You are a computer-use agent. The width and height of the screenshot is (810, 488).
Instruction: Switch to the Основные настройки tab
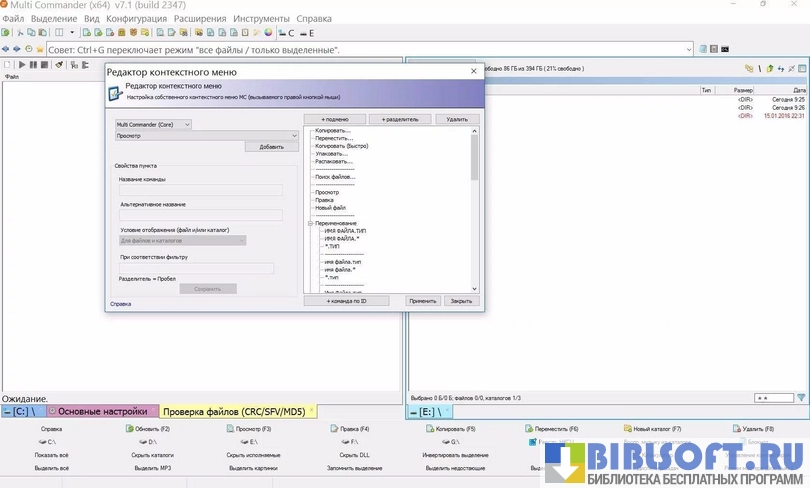102,411
